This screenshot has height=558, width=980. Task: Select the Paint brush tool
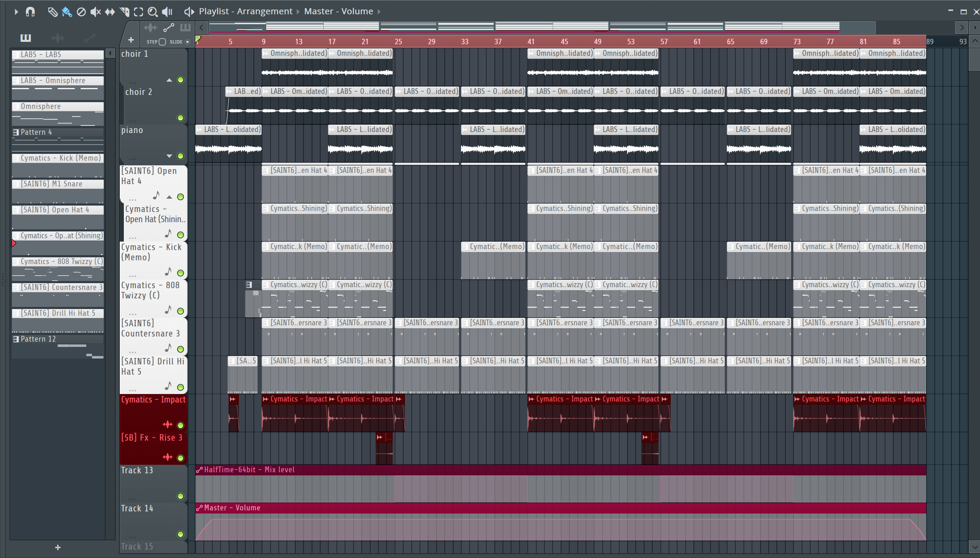pyautogui.click(x=66, y=12)
